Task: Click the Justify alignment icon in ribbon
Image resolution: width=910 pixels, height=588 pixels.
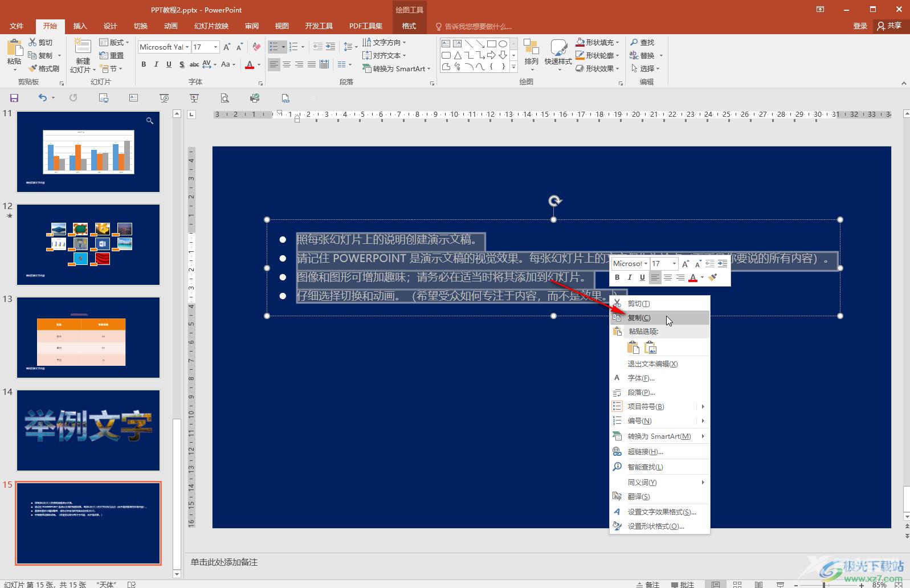Action: pyautogui.click(x=312, y=64)
